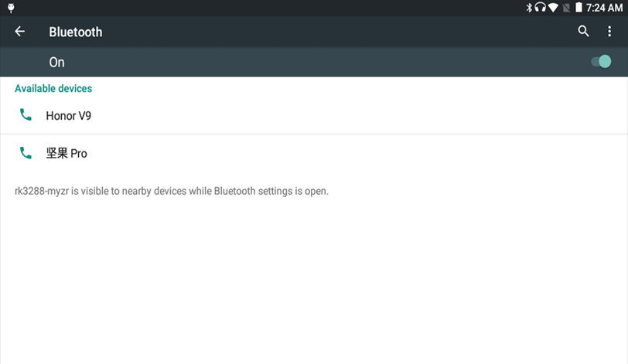
Task: Click the Bluetooth title text
Action: click(x=76, y=32)
